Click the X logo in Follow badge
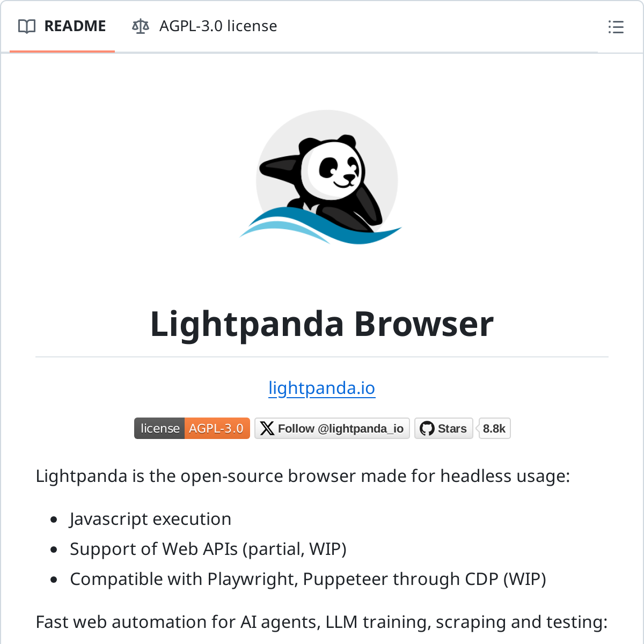This screenshot has width=644, height=644. (x=267, y=428)
